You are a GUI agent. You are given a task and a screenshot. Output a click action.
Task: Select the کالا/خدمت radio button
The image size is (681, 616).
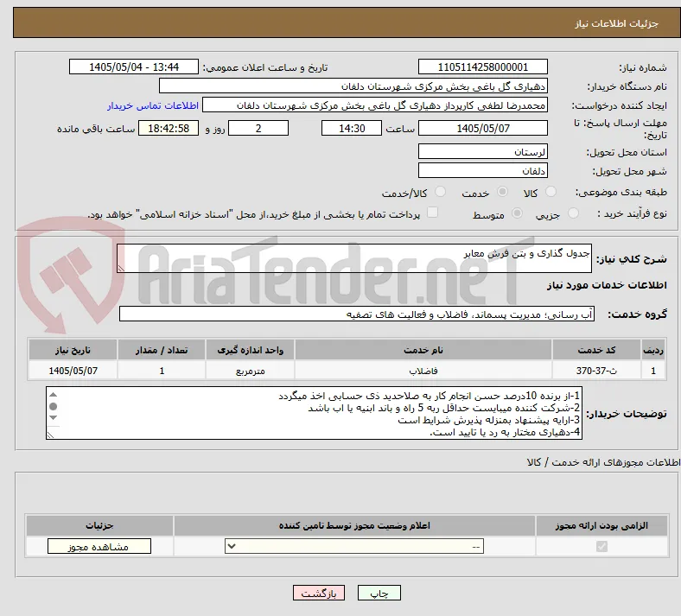pos(440,192)
